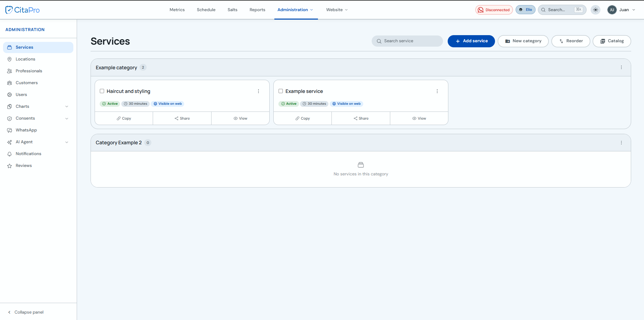The image size is (644, 320).
Task: Click Visible on web badge on Example service
Action: click(x=346, y=104)
